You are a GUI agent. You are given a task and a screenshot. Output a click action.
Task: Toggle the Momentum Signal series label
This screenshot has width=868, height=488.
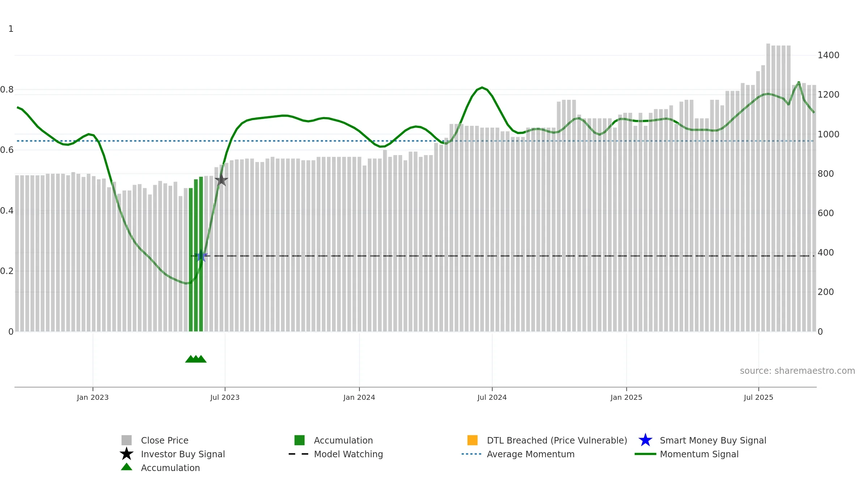point(699,454)
